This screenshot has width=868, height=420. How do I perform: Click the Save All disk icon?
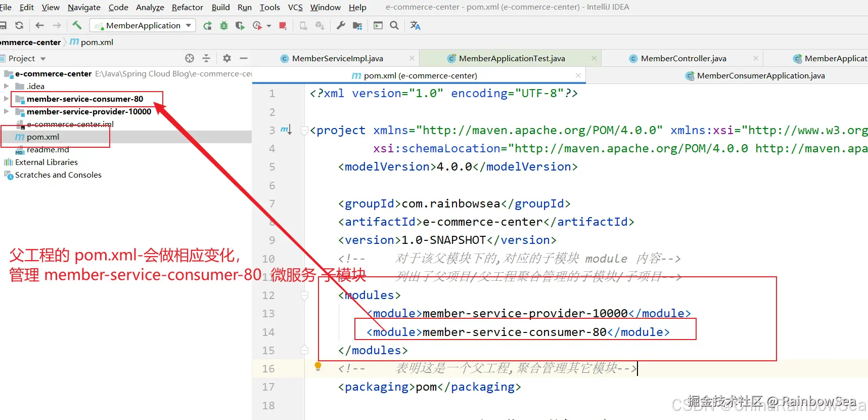pyautogui.click(x=3, y=25)
